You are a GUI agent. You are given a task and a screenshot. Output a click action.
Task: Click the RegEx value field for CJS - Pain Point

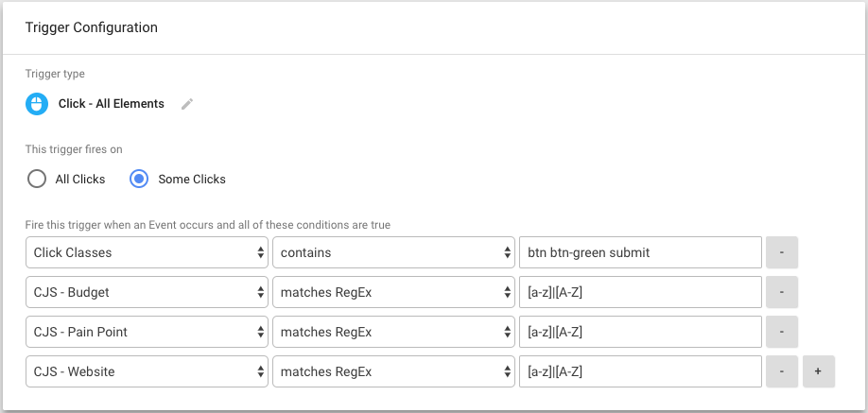click(640, 332)
